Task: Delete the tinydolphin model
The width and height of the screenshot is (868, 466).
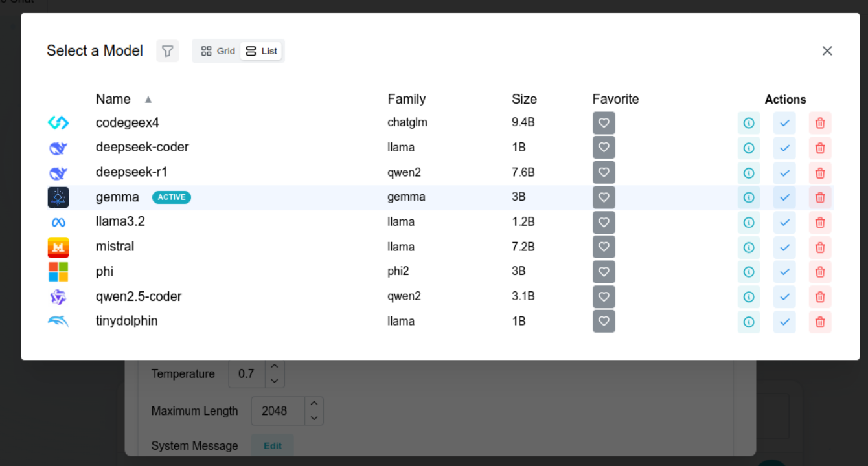Action: [820, 321]
